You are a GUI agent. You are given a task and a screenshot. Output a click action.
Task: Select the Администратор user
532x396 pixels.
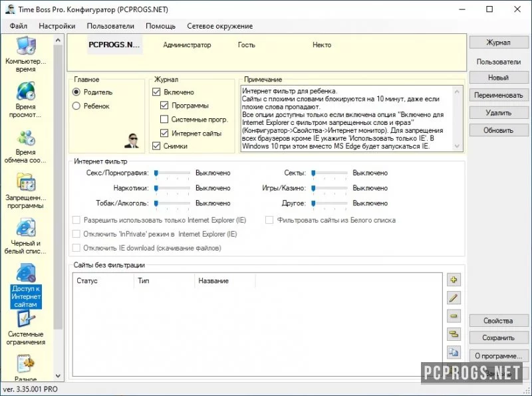[x=187, y=45]
